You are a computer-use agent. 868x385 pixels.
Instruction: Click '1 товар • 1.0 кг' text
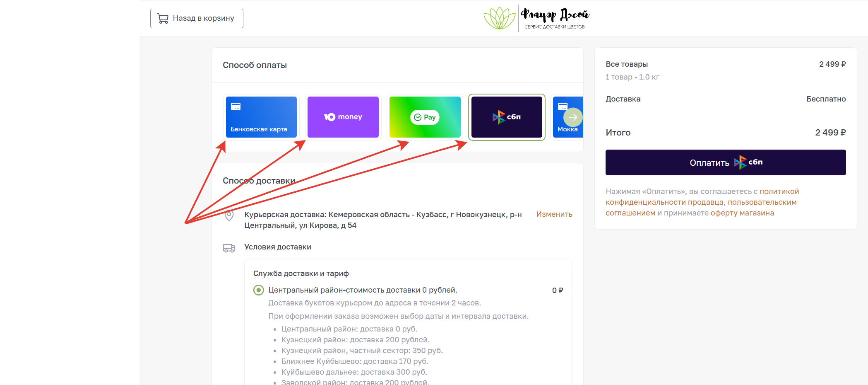tap(632, 77)
